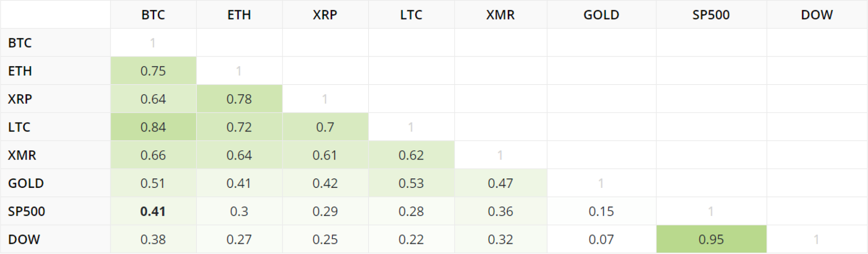Click the GOLD column header
868x254 pixels.
pyautogui.click(x=601, y=15)
